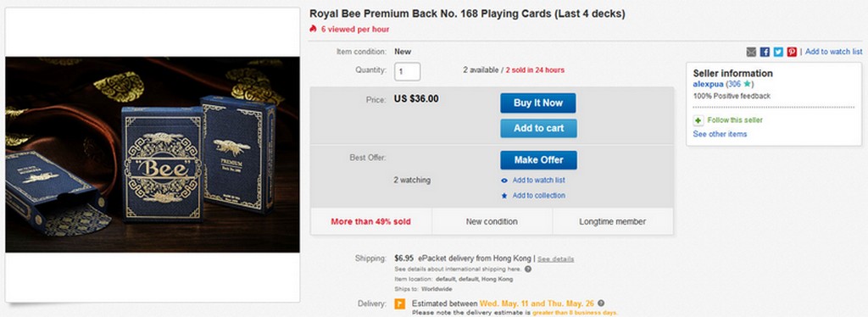Open the alexpua seller profile link
The width and height of the screenshot is (868, 317).
pos(708,84)
